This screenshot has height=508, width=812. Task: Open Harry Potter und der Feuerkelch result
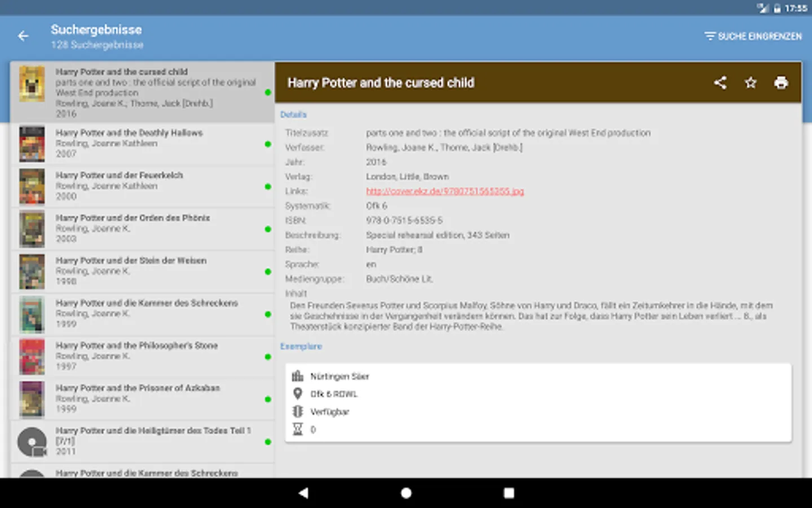[142, 186]
